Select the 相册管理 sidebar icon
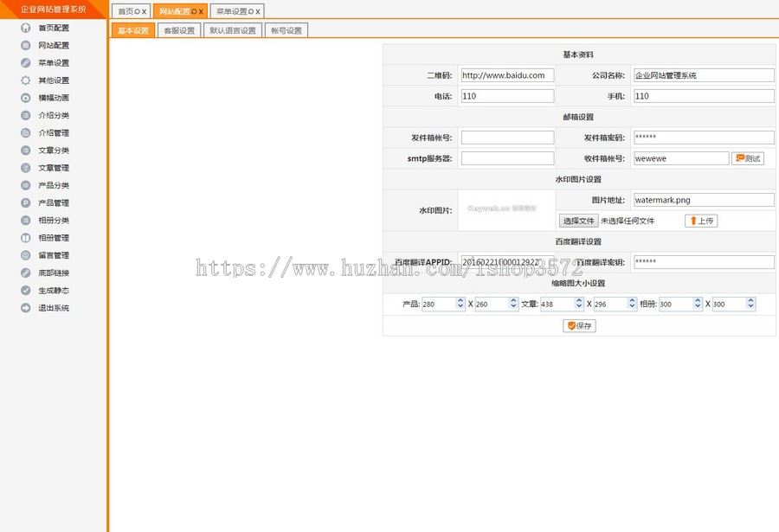This screenshot has width=779, height=532. click(x=26, y=237)
